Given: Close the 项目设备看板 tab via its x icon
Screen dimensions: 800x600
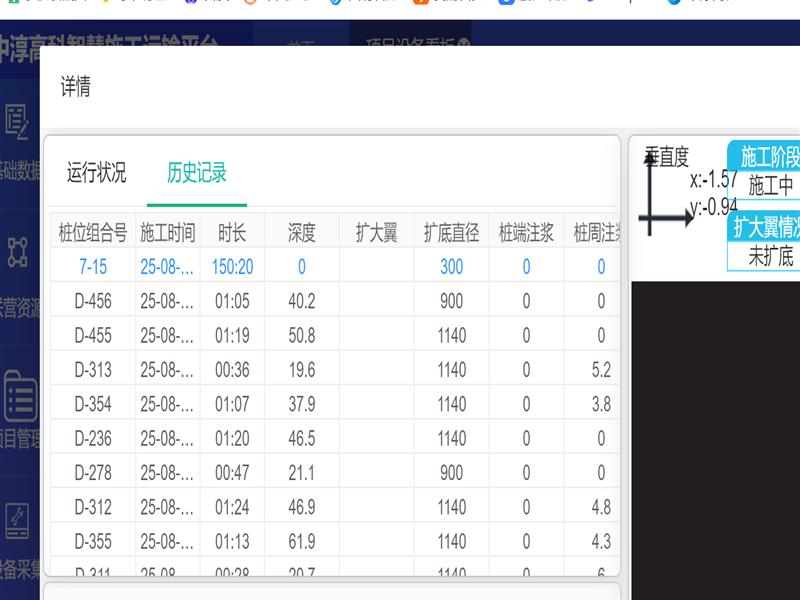Looking at the screenshot, I should [463, 43].
